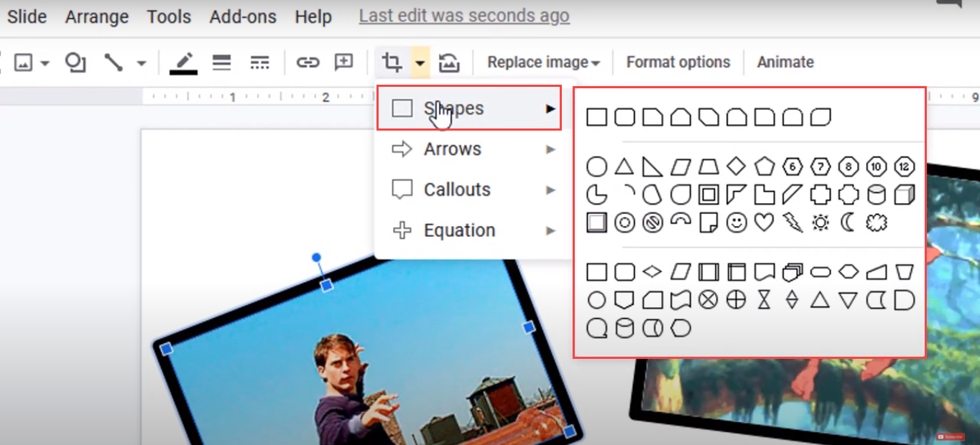980x445 pixels.
Task: Open the Border color picker
Action: (183, 62)
